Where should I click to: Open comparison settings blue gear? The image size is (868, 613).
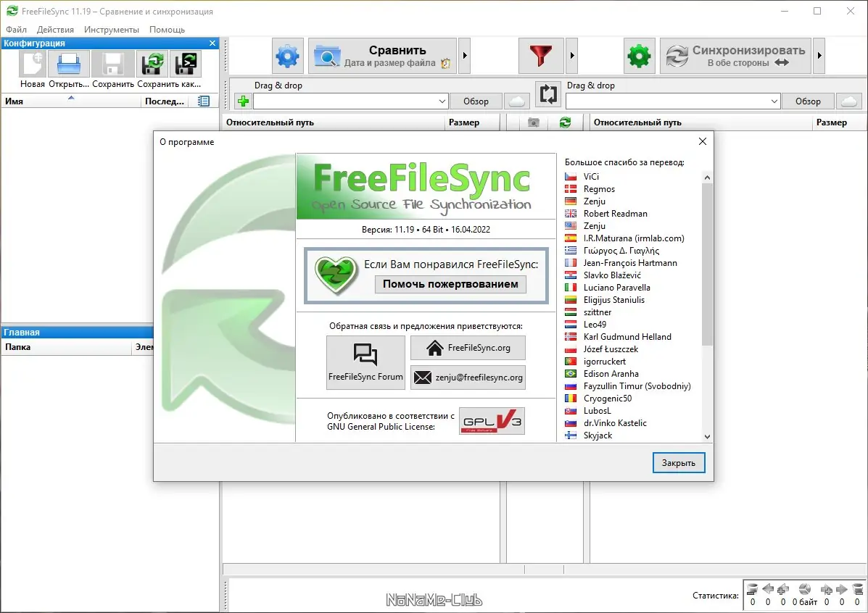(x=287, y=56)
